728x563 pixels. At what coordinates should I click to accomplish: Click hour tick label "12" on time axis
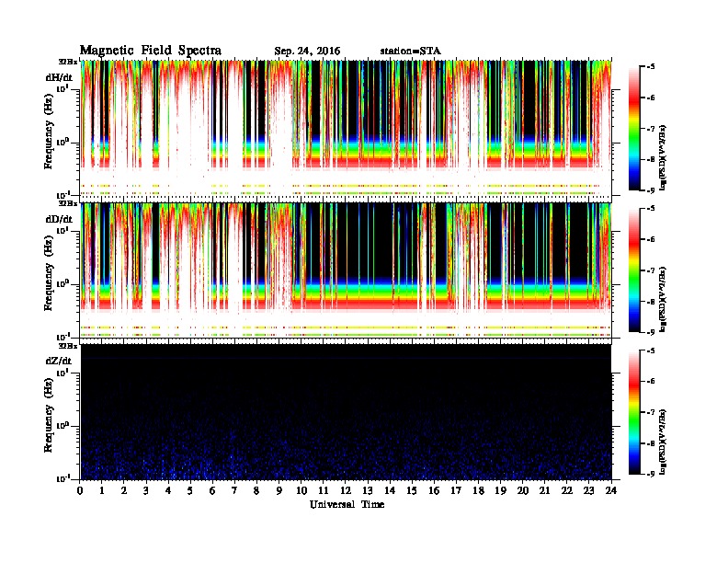346,490
